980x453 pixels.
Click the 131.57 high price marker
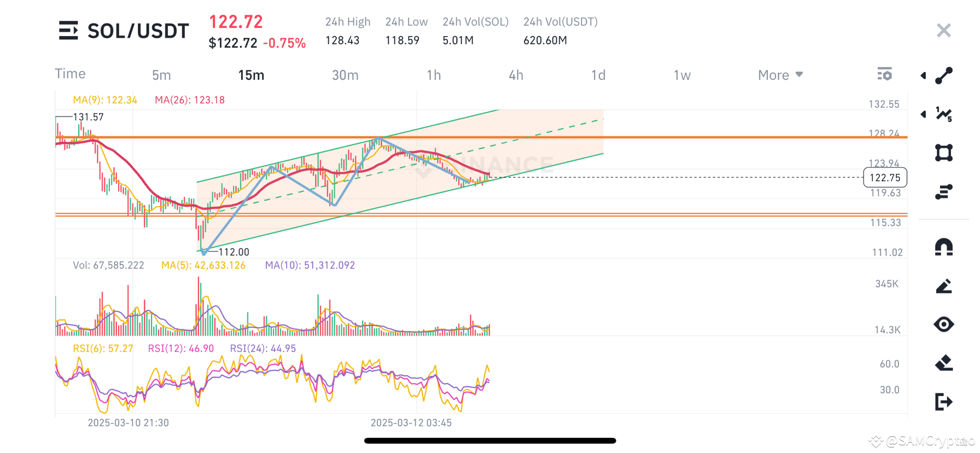coord(88,117)
